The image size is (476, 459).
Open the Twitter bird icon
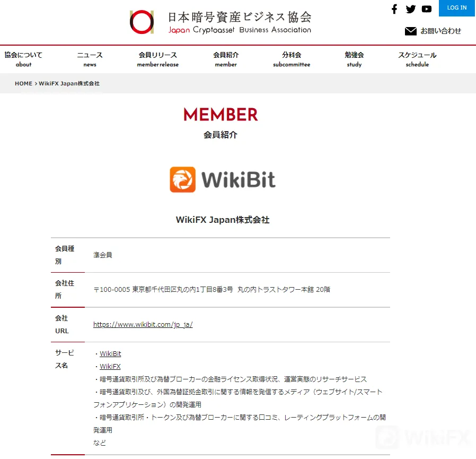tap(410, 9)
